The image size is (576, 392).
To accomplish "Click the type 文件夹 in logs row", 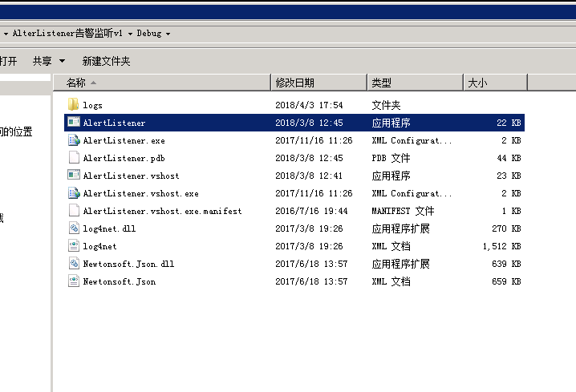I will [x=386, y=105].
